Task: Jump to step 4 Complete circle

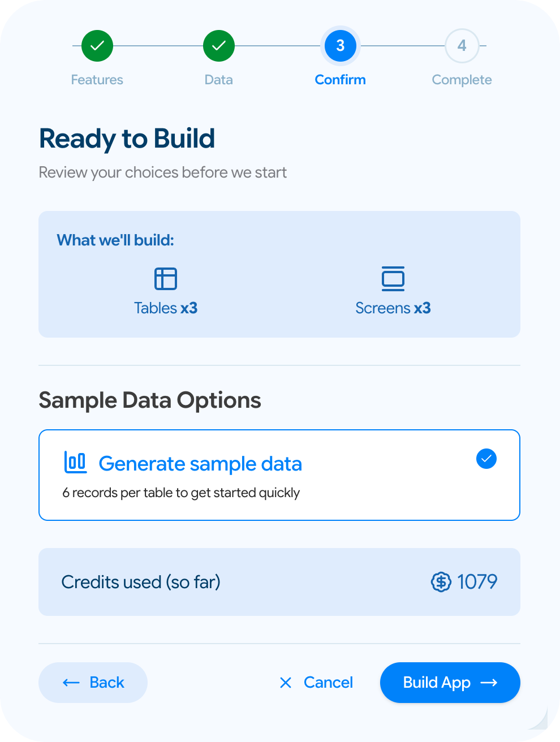Action: 462,46
